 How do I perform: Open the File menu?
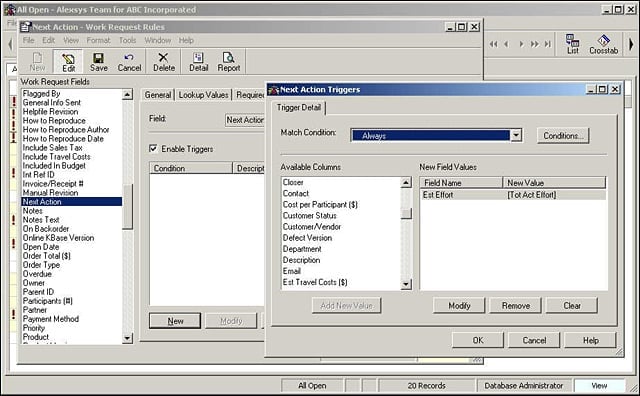pos(28,40)
